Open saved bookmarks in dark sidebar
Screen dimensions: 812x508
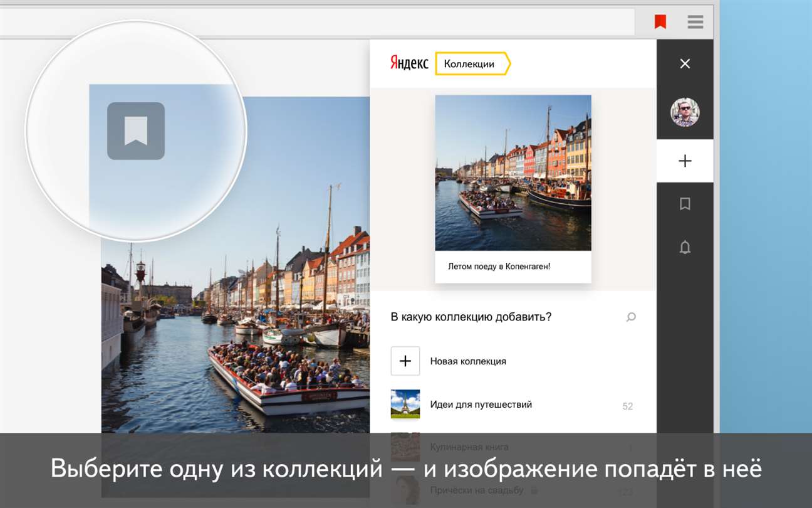tap(685, 204)
